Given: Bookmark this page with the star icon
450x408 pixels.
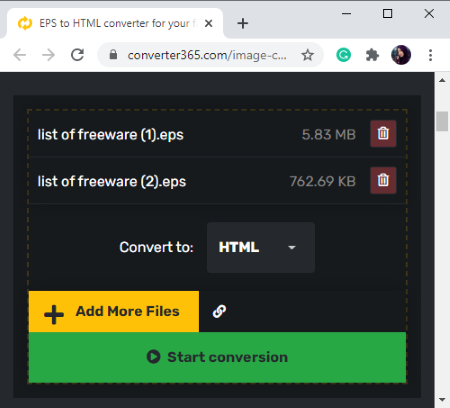Looking at the screenshot, I should [x=307, y=55].
